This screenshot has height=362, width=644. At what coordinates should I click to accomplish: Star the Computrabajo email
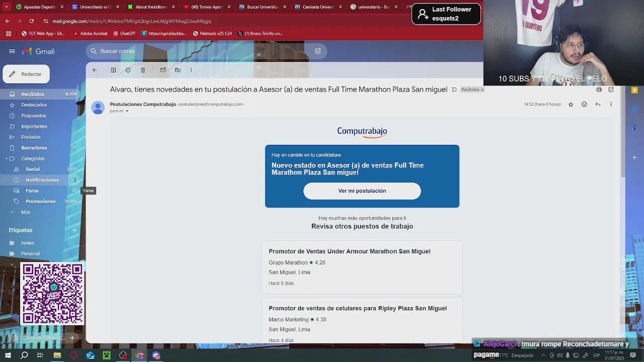[x=571, y=105]
